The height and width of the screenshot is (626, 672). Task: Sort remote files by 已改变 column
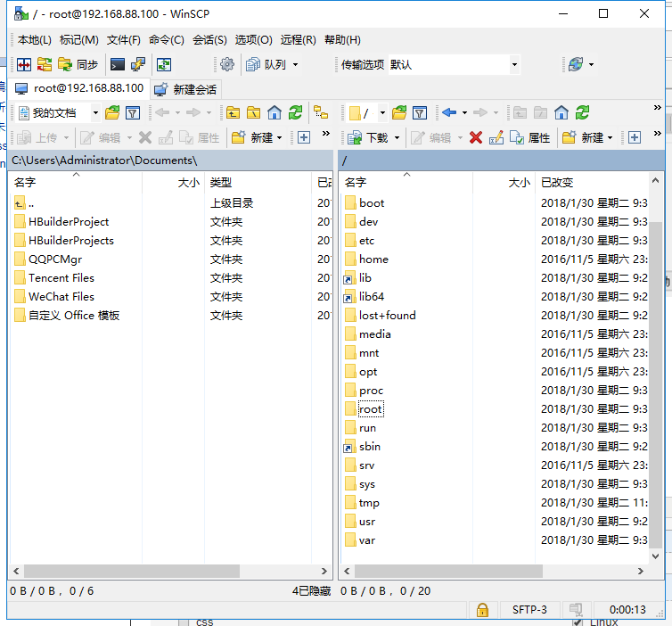coord(592,183)
